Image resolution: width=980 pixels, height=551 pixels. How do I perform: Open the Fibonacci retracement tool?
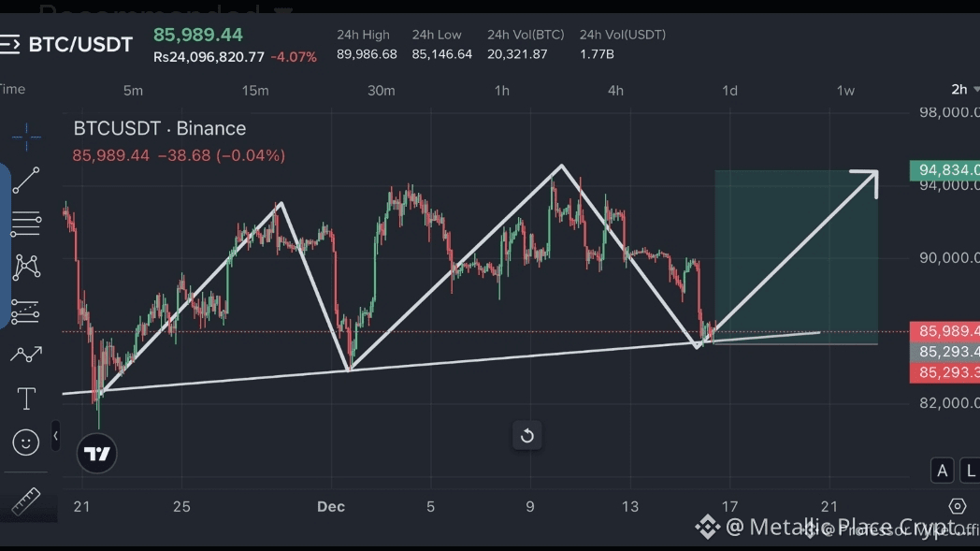click(x=26, y=224)
